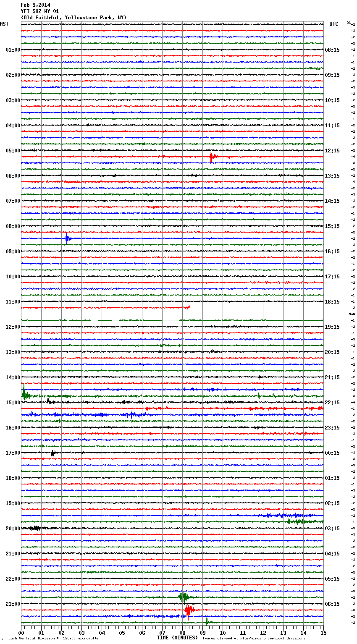Image resolution: width=357 pixels, height=644 pixels.
Task: Select the '17:00' MST hour label
Action: coord(13,453)
